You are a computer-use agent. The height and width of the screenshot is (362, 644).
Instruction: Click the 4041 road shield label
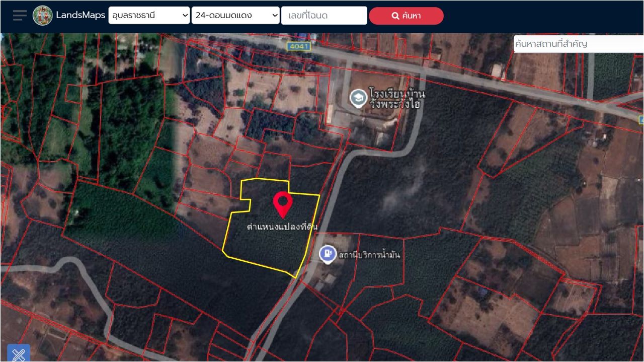[299, 46]
